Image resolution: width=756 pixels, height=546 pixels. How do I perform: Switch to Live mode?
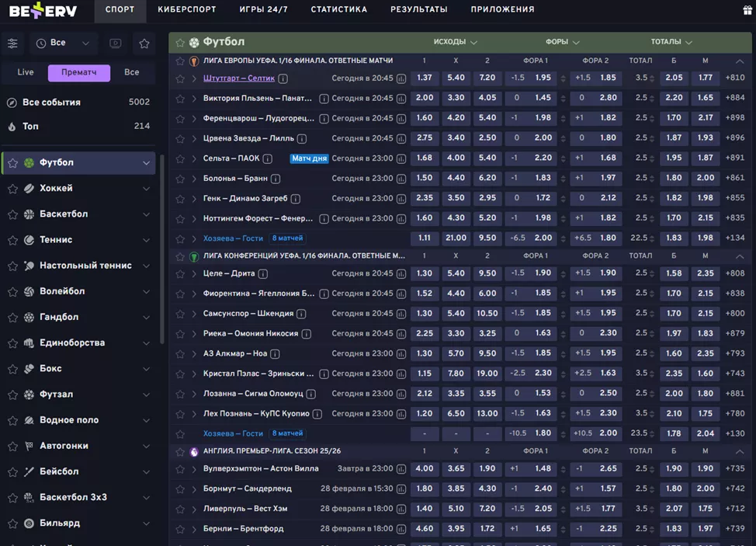pyautogui.click(x=26, y=72)
